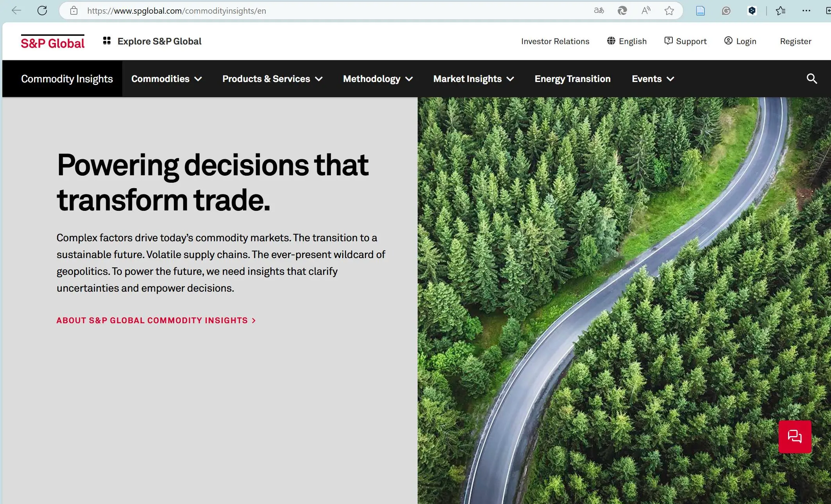Click the dark hexagon extension icon
The height and width of the screenshot is (504, 831).
coord(752,11)
